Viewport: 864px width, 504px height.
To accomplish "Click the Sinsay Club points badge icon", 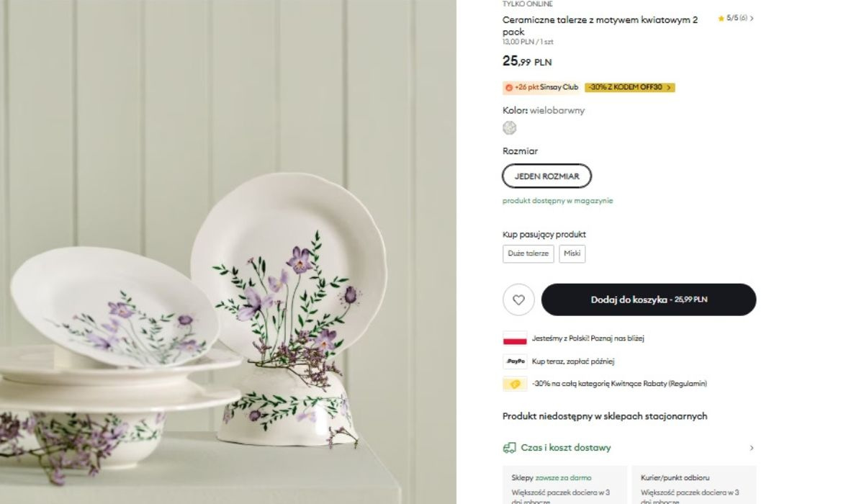I will pos(509,88).
